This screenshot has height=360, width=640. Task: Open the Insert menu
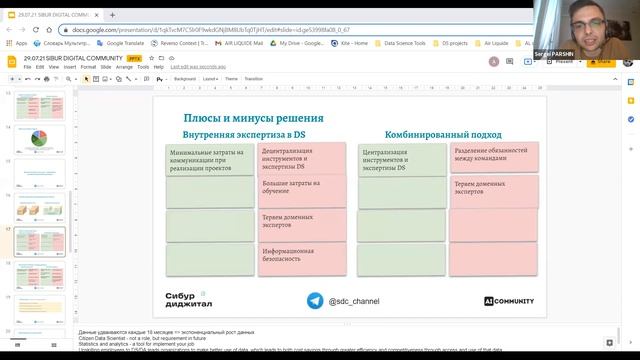tap(70, 67)
